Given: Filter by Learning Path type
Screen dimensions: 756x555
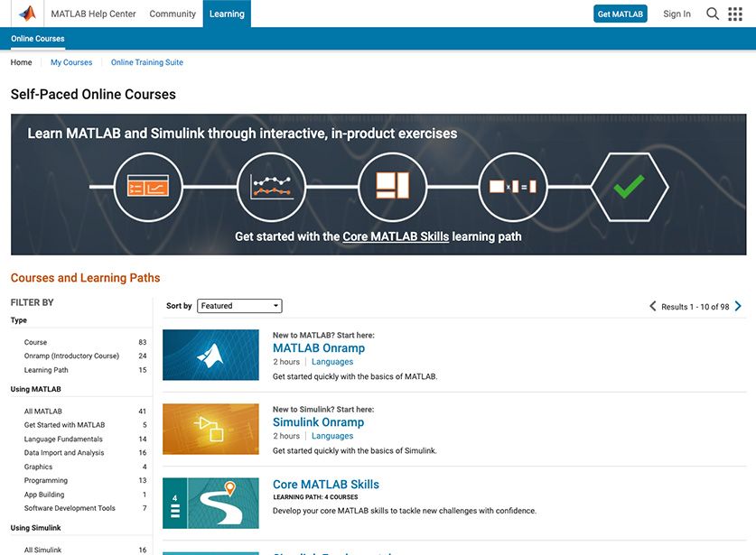Looking at the screenshot, I should pyautogui.click(x=46, y=370).
